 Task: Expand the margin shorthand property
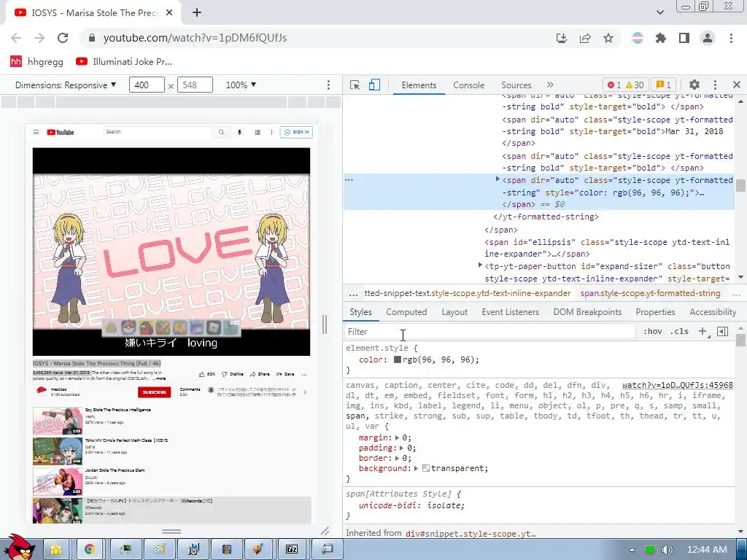click(397, 437)
